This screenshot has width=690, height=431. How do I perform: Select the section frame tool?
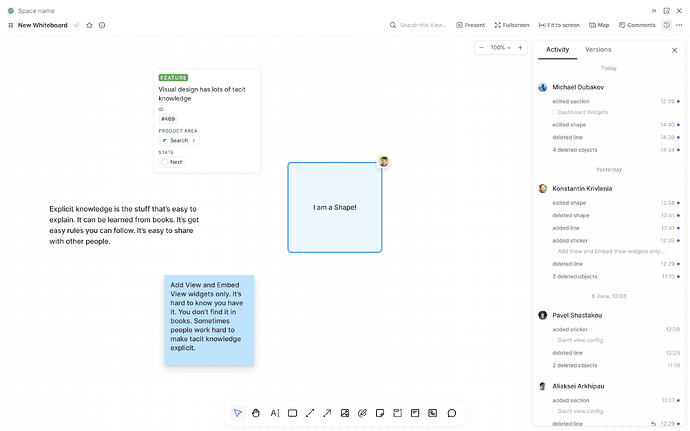coord(397,413)
